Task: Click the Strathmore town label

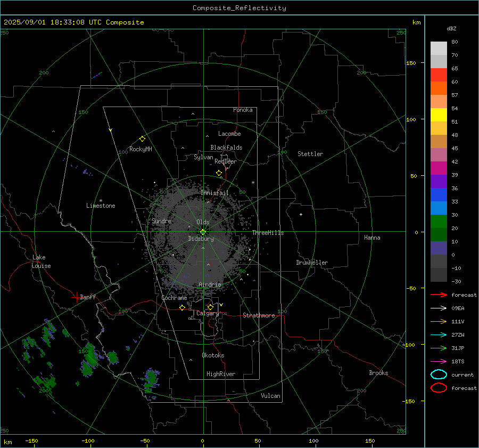Action: tap(259, 315)
